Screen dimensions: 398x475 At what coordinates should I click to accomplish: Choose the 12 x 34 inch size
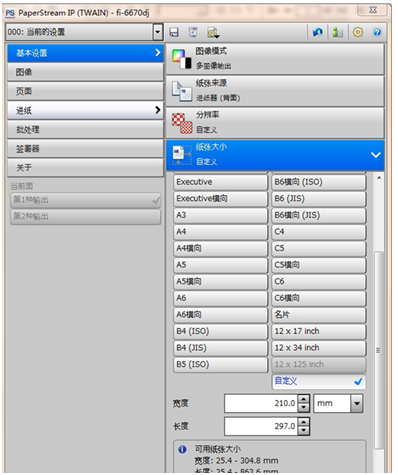pyautogui.click(x=319, y=348)
